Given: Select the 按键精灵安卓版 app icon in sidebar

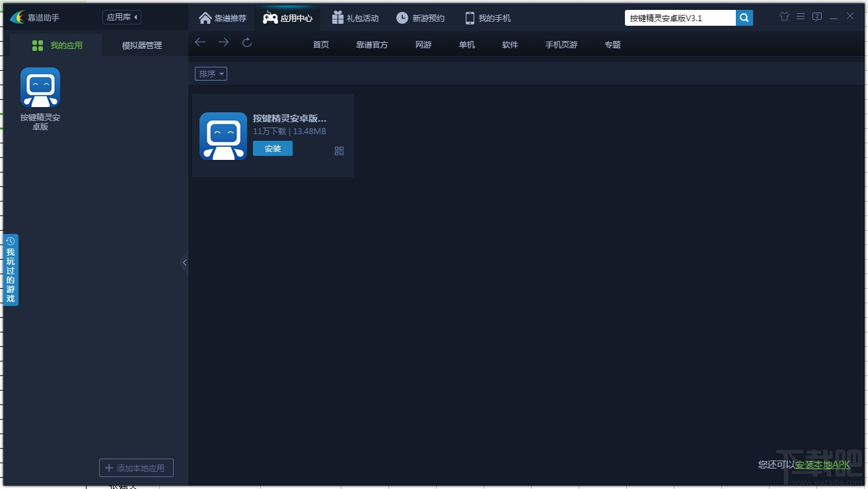Looking at the screenshot, I should [x=40, y=87].
